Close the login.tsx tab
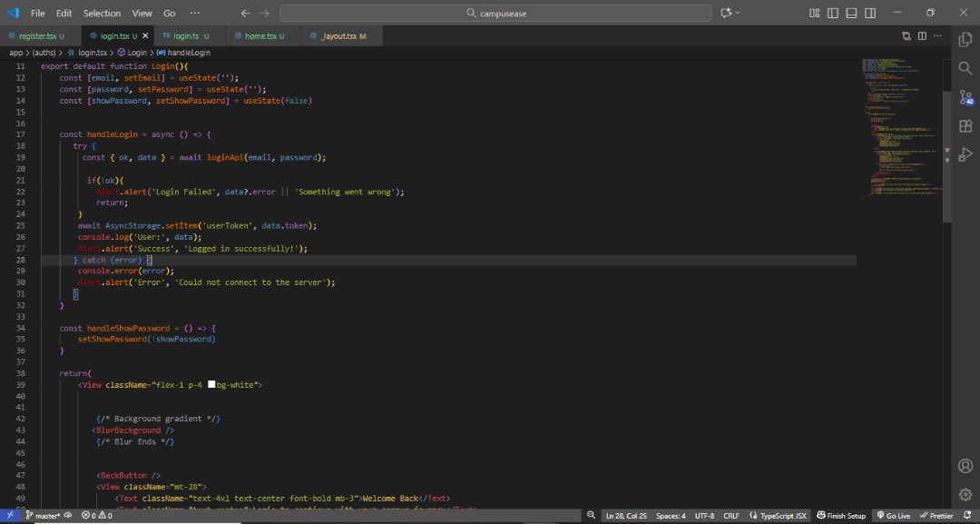Screen dimensions: 980x524 tap(145, 36)
